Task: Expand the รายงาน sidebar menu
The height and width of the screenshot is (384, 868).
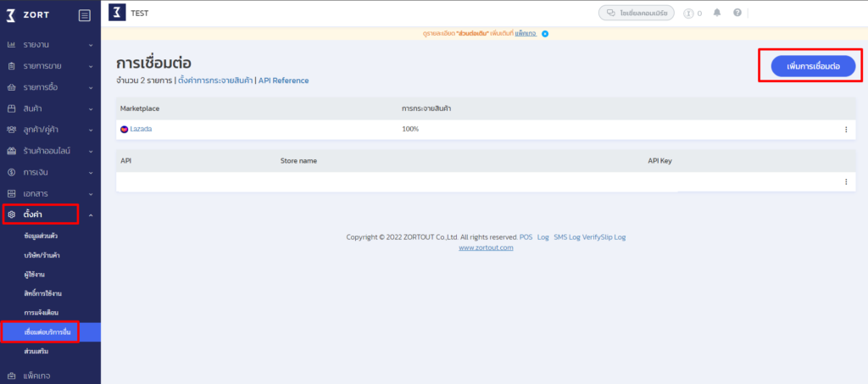Action: (49, 43)
